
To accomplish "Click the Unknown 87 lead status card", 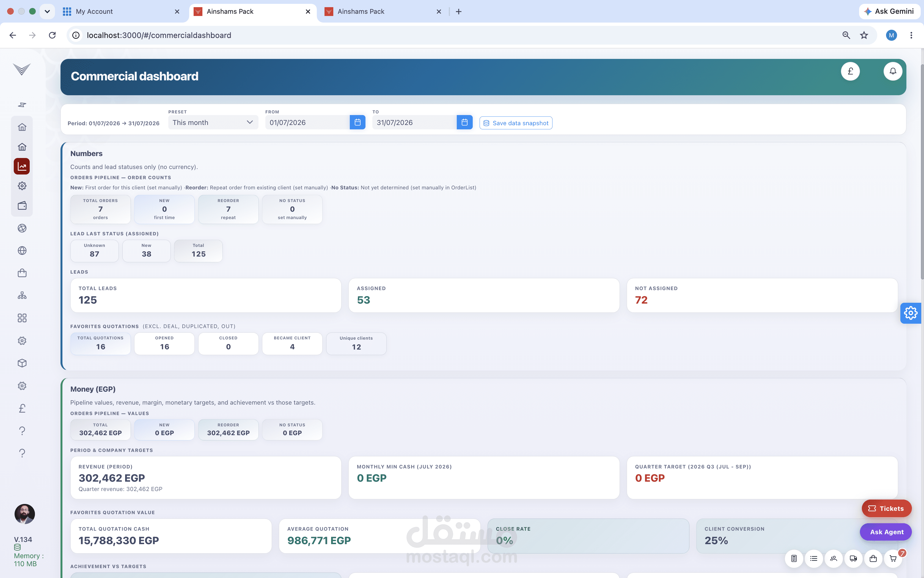I will 94,251.
